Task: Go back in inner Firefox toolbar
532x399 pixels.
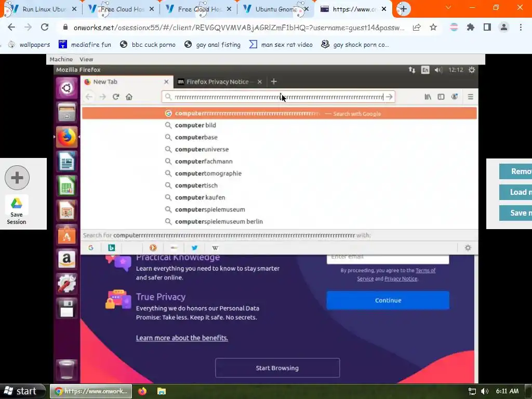Action: 89,97
